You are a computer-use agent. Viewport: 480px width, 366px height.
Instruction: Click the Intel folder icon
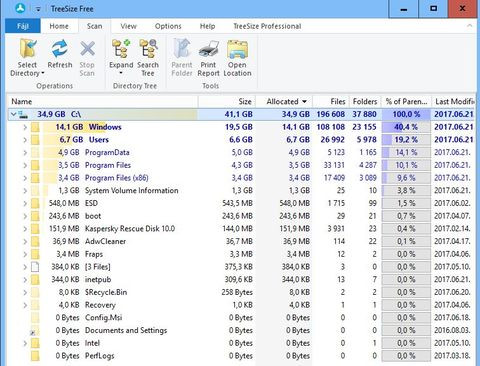point(35,343)
